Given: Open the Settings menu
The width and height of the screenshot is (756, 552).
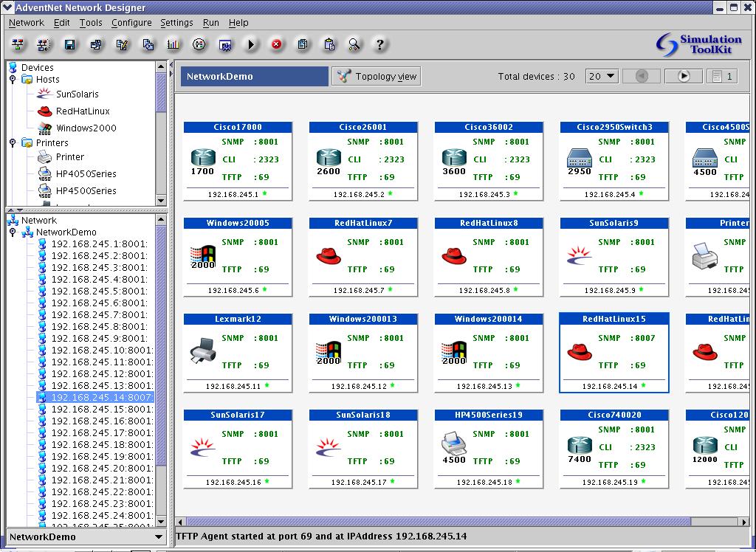Looking at the screenshot, I should 176,23.
